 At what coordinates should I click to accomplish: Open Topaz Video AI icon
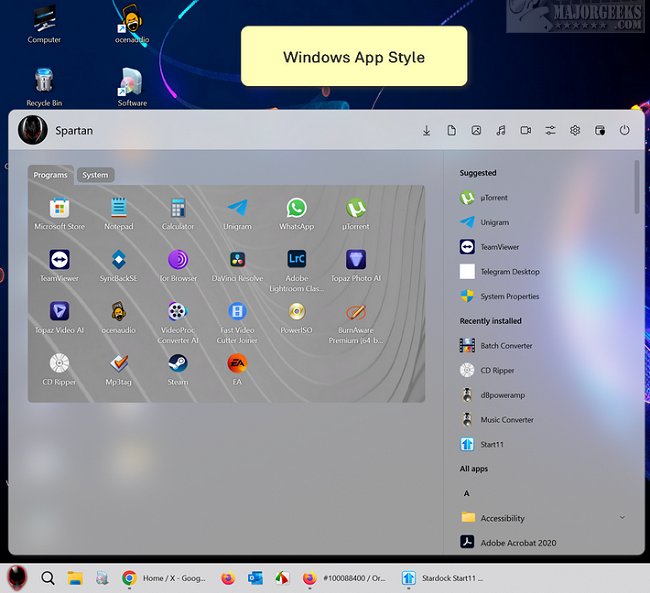(x=59, y=318)
